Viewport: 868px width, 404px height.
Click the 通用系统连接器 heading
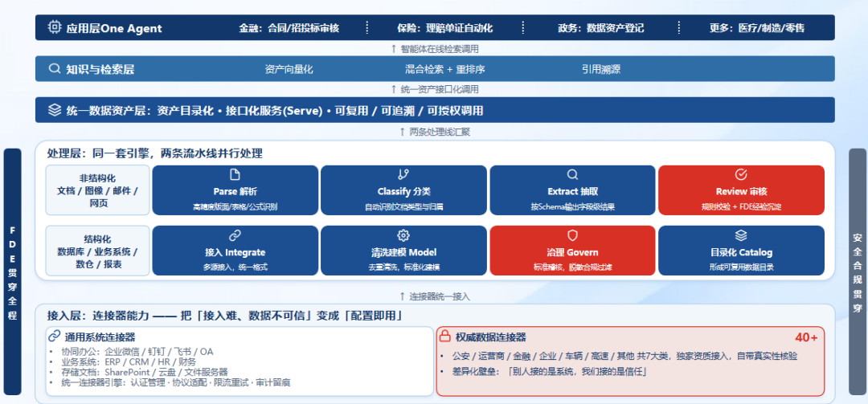pos(100,337)
